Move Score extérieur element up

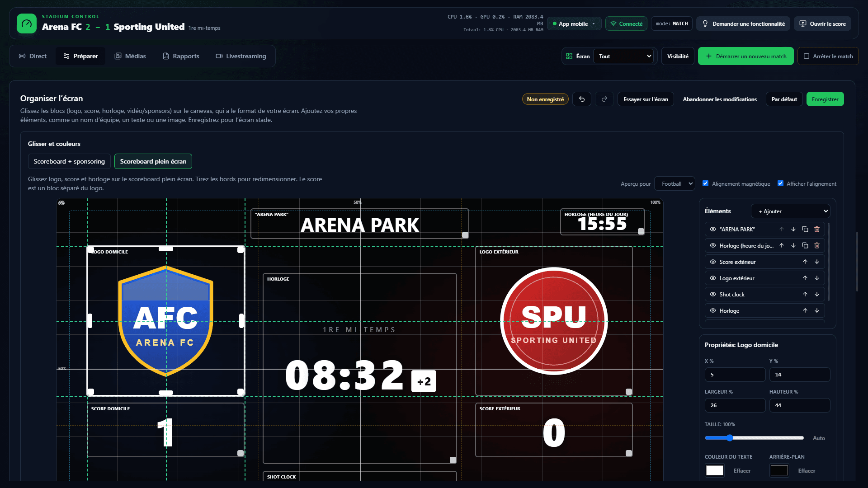click(805, 262)
